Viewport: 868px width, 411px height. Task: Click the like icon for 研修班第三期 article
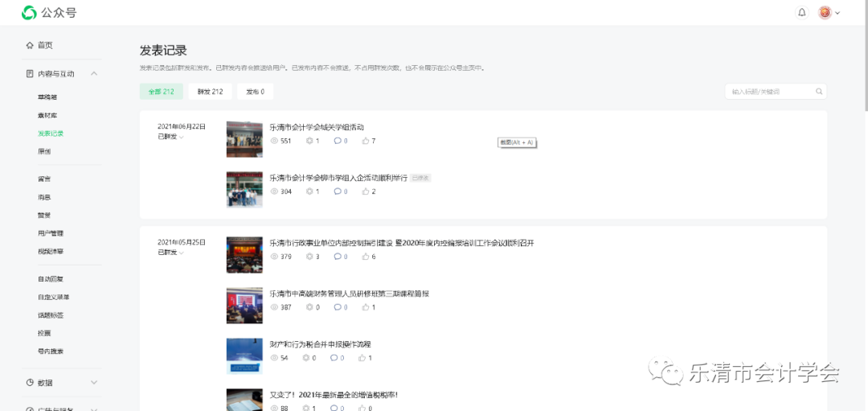pyautogui.click(x=366, y=307)
